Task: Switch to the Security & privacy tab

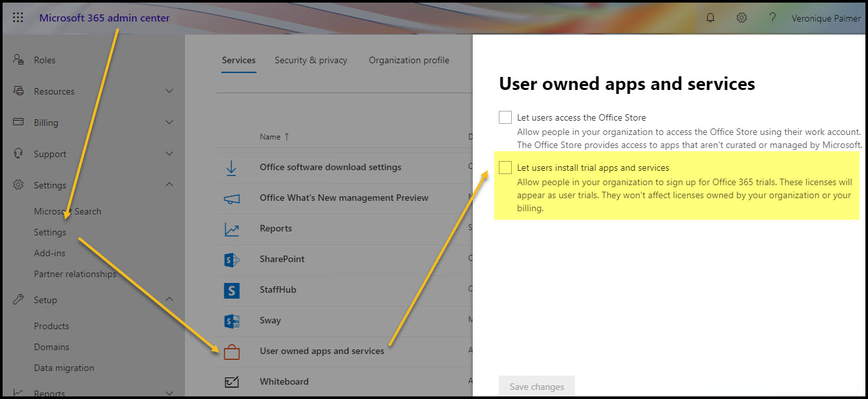Action: tap(311, 59)
